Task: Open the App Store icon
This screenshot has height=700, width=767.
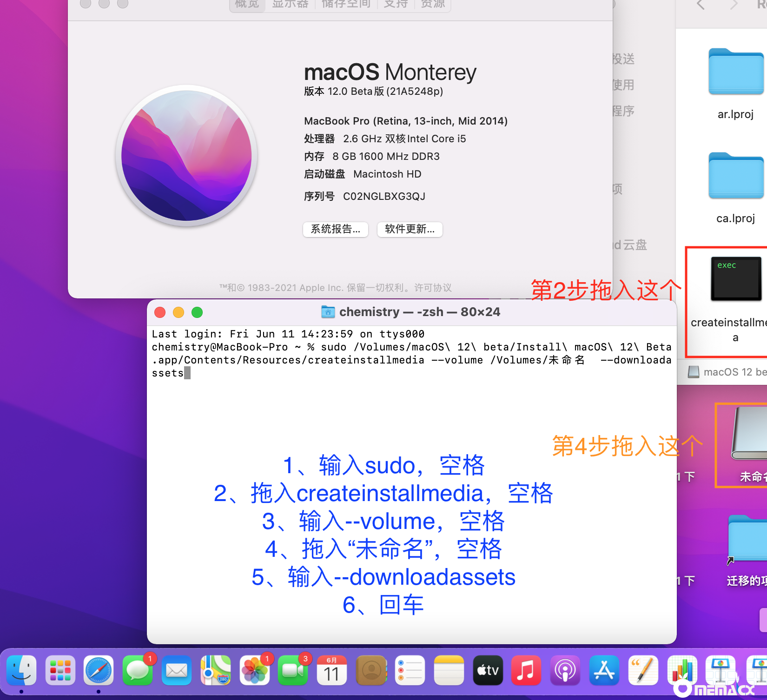Action: pyautogui.click(x=604, y=670)
